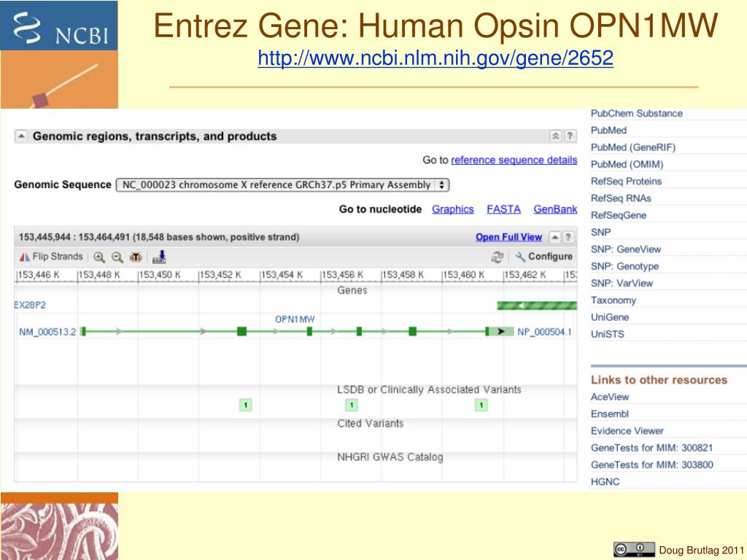747x560 pixels.
Task: Open the RefSeq RNAs link
Action: [621, 198]
